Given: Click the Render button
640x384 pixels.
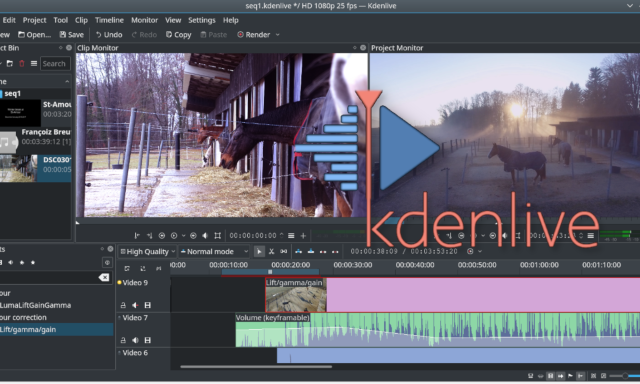Looking at the screenshot, I should click(x=253, y=35).
